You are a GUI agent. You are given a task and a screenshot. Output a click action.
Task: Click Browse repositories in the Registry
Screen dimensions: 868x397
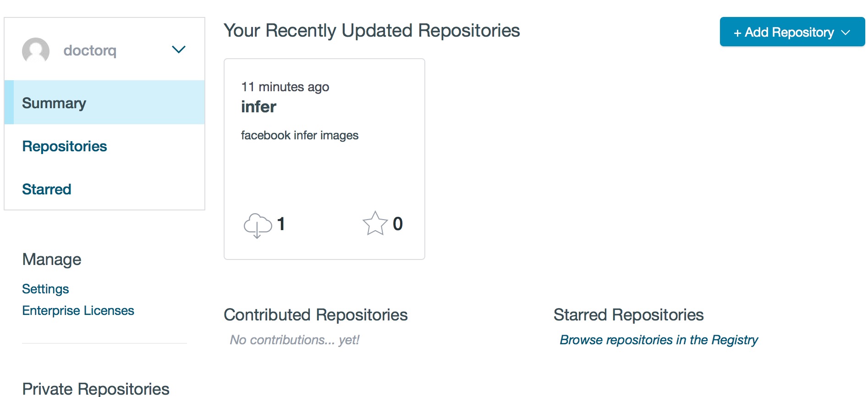click(659, 340)
